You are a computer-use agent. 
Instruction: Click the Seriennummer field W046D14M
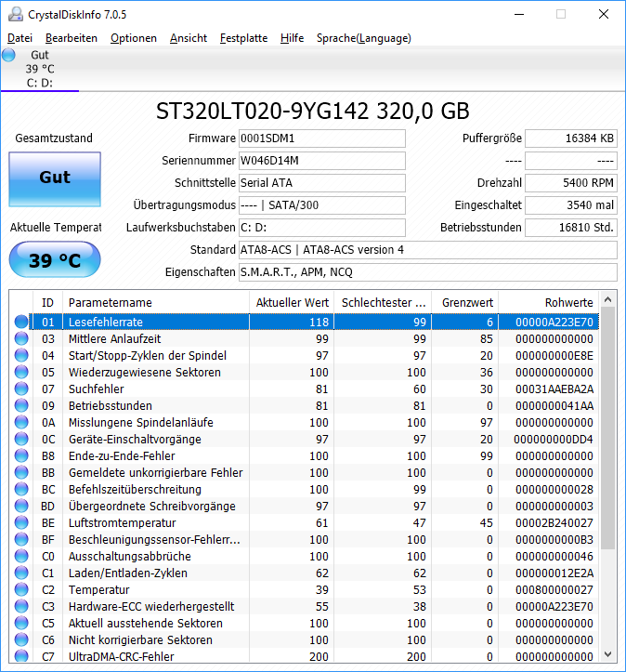[322, 161]
